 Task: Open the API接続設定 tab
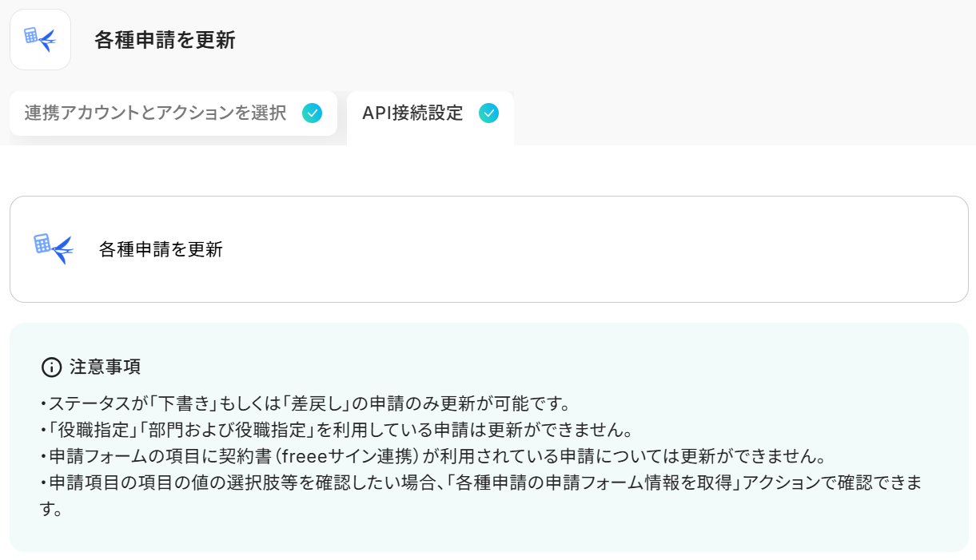(430, 117)
